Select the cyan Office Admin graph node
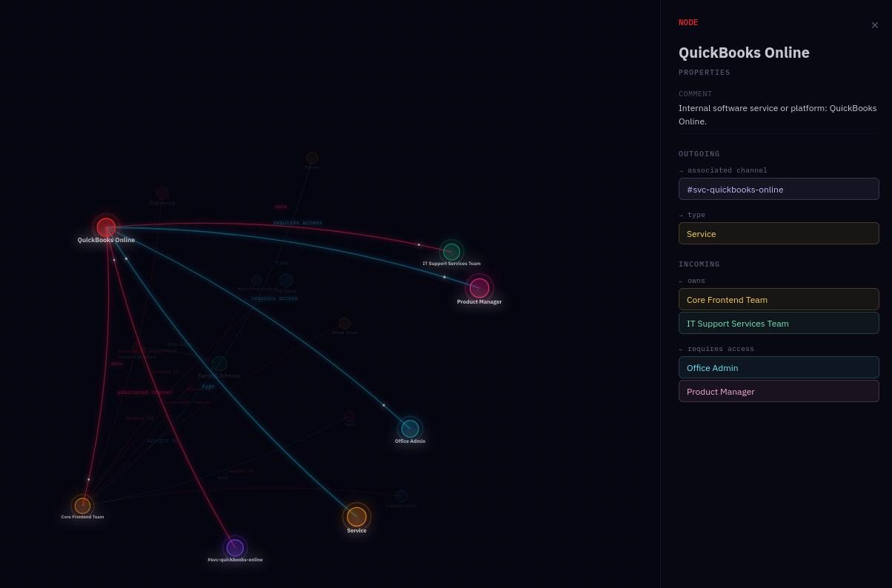The width and height of the screenshot is (892, 588). tap(410, 429)
